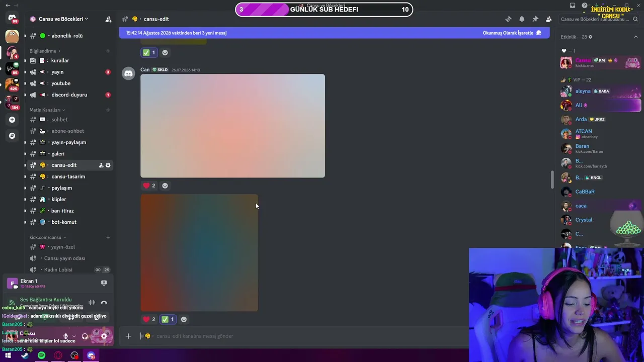Toggle checkmark reaction under second image

pyautogui.click(x=168, y=319)
